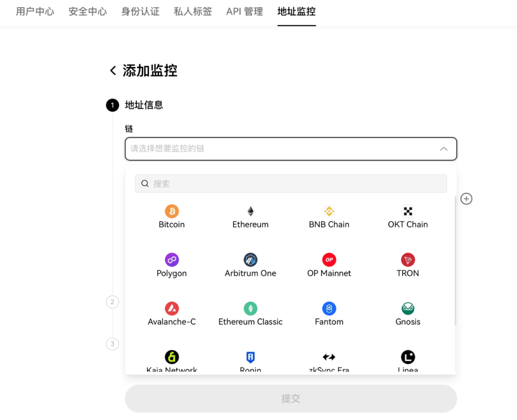Open the 用户中心 tab
The image size is (517, 420).
(35, 11)
